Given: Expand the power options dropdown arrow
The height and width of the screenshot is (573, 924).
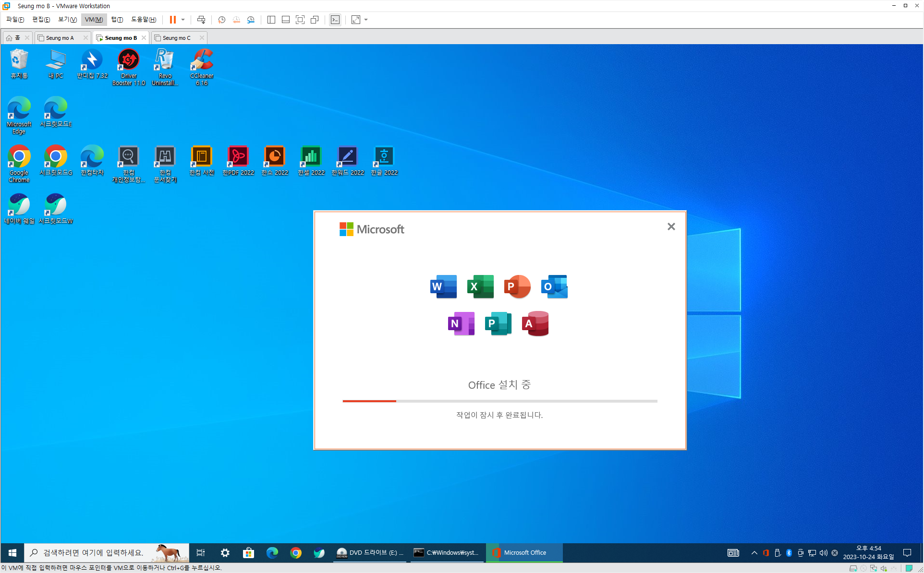Looking at the screenshot, I should 183,20.
